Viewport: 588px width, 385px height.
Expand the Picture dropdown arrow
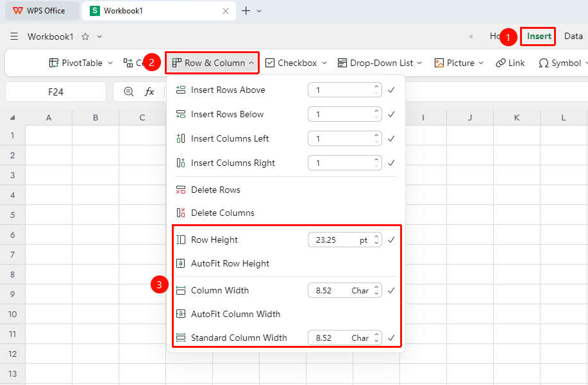click(481, 63)
